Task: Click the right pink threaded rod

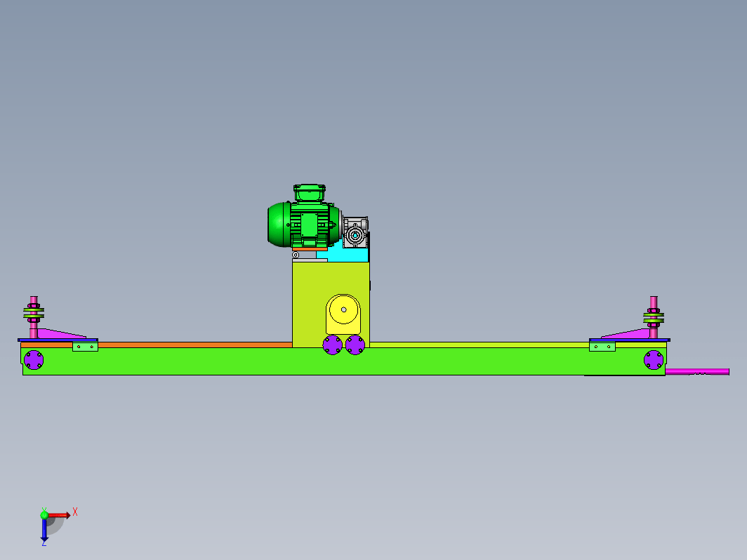Action: 654,317
